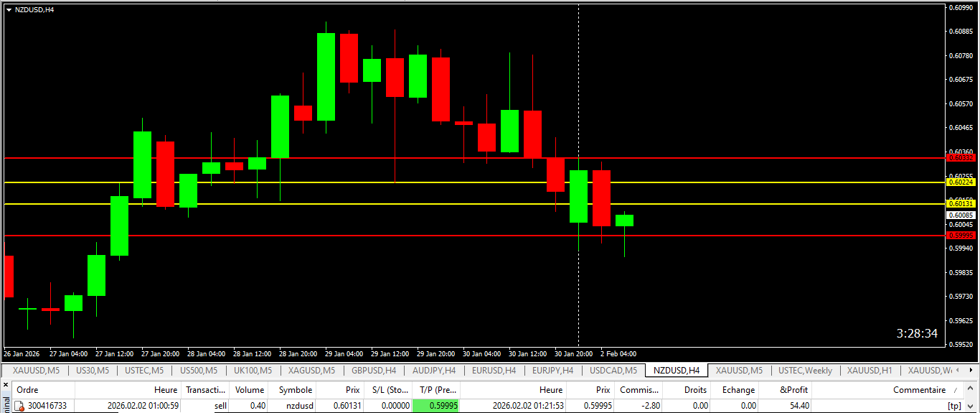Click the white current price label 0.60085
The image size is (980, 413).
click(961, 215)
